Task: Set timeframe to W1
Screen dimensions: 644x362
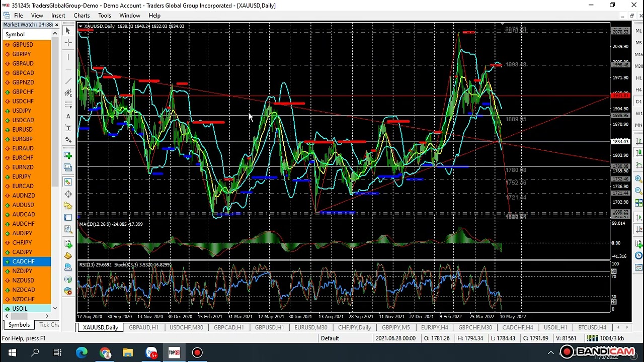Action: click(x=638, y=113)
